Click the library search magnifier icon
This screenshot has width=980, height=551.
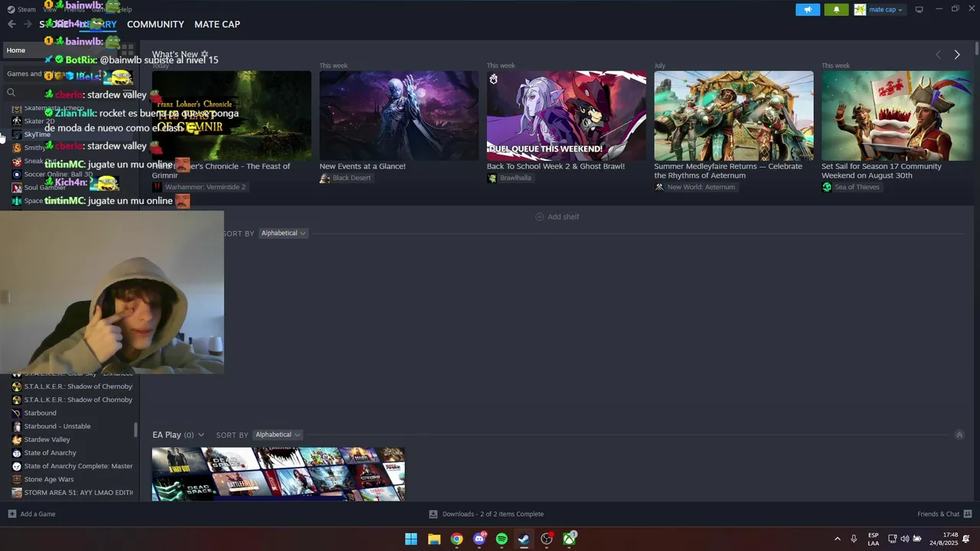11,92
